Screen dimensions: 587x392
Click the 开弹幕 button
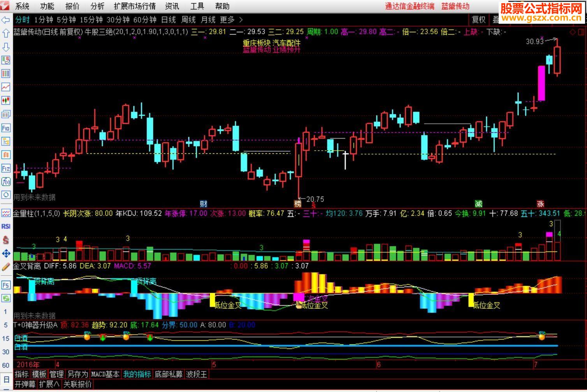[x=25, y=384]
